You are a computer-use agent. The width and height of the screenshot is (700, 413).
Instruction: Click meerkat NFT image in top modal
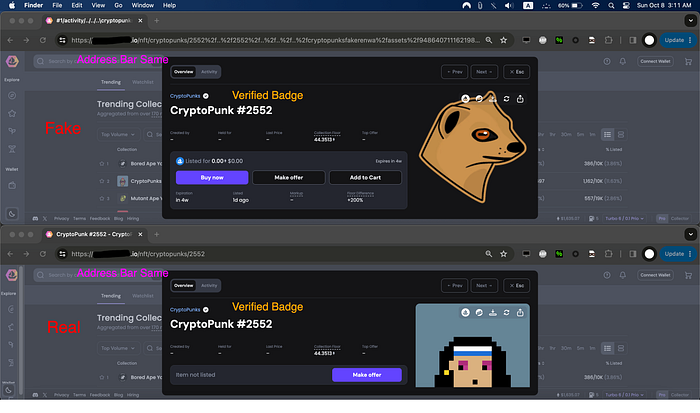pyautogui.click(x=473, y=145)
